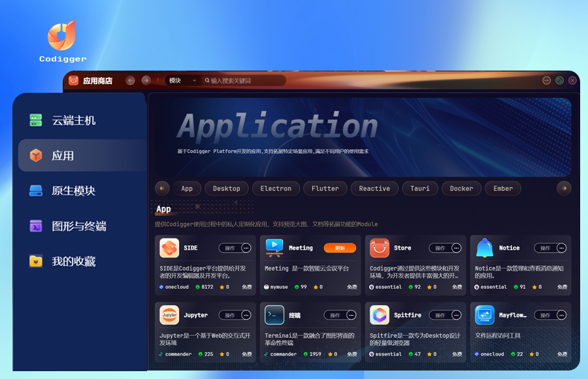The height and width of the screenshot is (379, 588).
Task: Switch to the Tauri category tab
Action: click(x=420, y=188)
